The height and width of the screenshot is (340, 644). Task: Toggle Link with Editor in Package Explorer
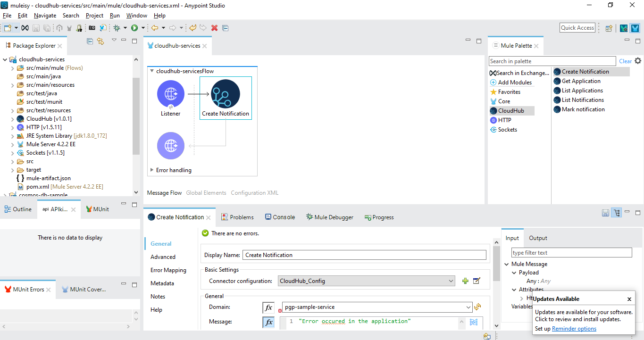point(100,41)
